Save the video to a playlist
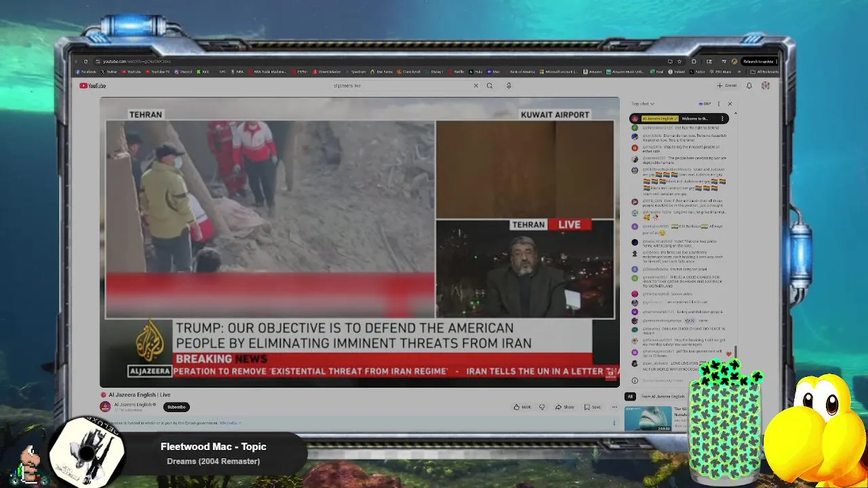This screenshot has height=488, width=868. [592, 407]
